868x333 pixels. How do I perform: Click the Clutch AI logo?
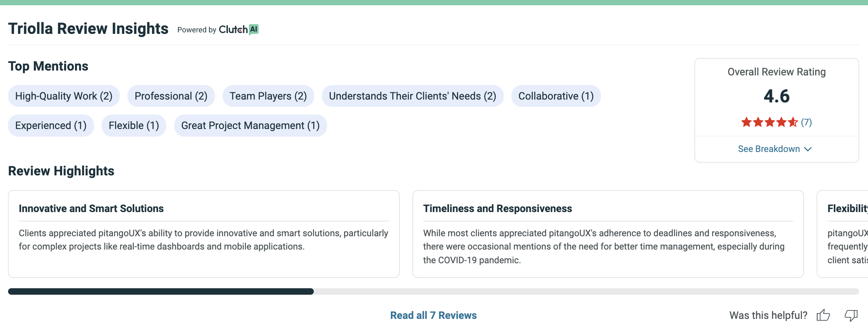(x=238, y=29)
